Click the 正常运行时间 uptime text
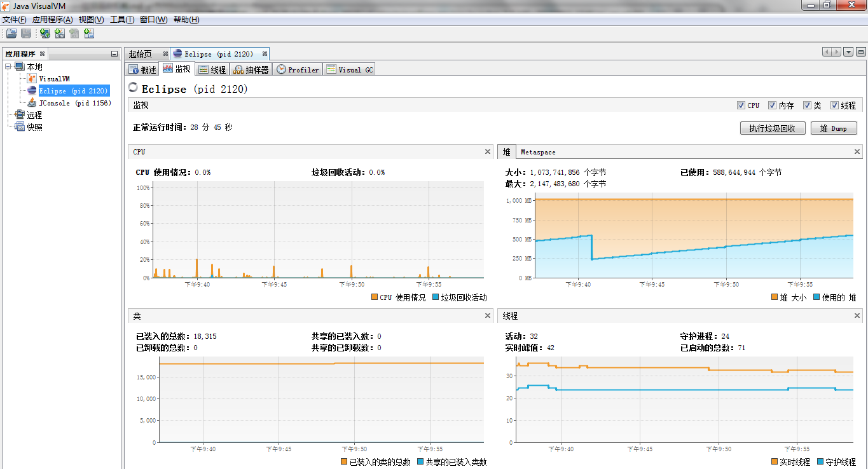Screen dimensions: 868x469 click(183, 127)
